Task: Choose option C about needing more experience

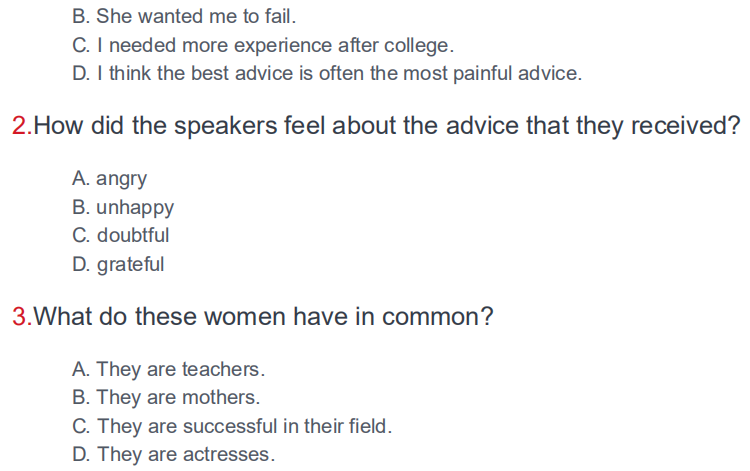Action: [263, 45]
